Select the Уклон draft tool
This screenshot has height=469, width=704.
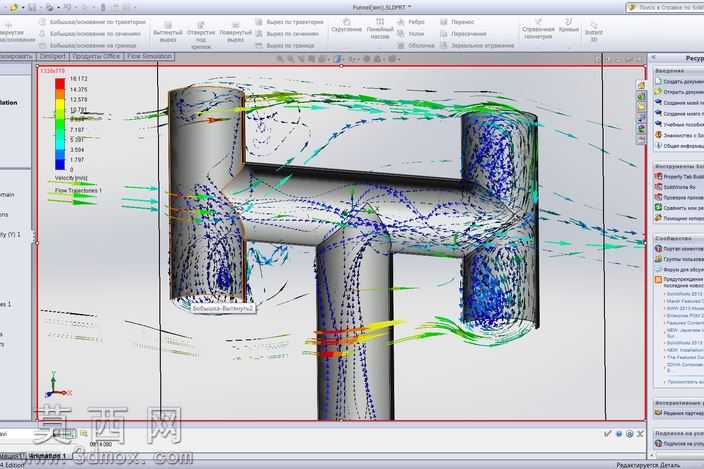pos(411,34)
